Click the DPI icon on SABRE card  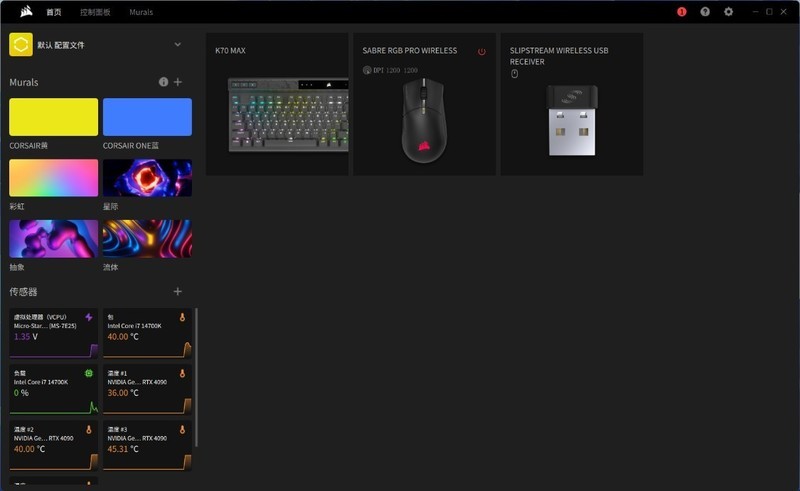coord(367,70)
